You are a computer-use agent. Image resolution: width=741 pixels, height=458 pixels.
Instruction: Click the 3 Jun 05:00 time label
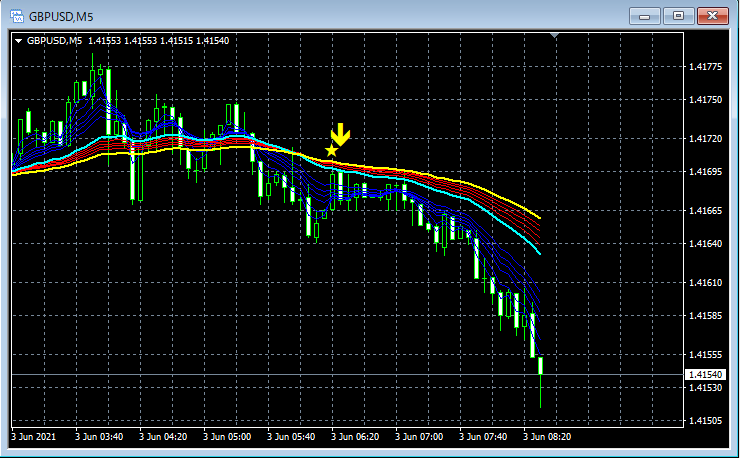227,437
